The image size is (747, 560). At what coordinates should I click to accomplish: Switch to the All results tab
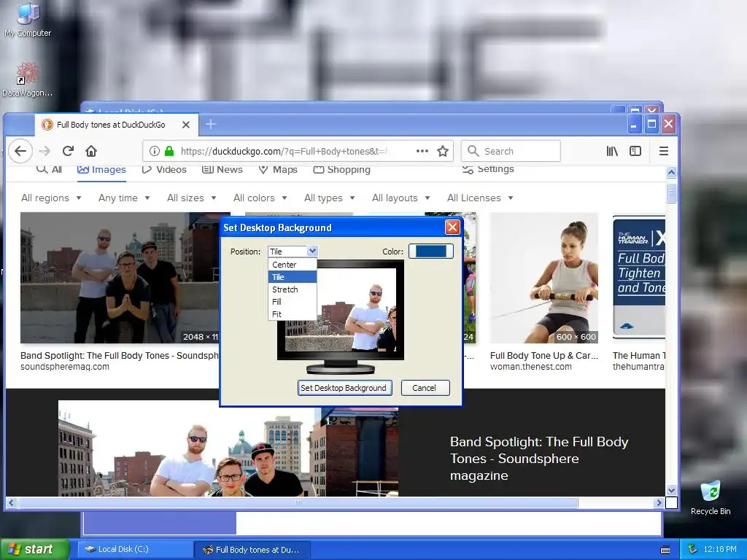coord(50,170)
